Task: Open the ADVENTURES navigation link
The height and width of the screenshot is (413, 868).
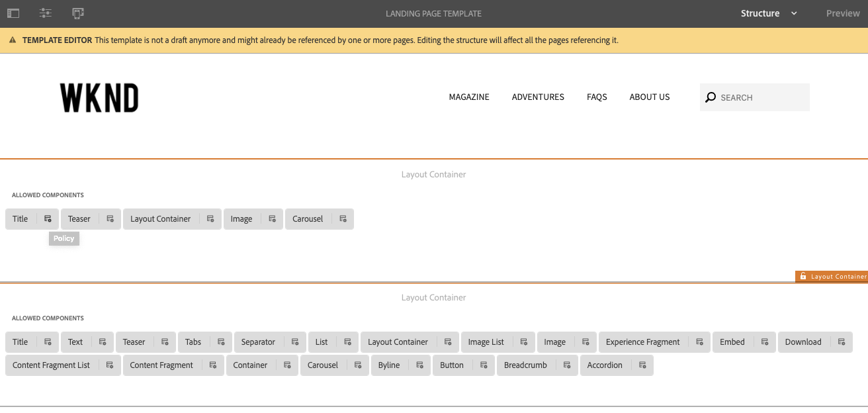Action: click(x=538, y=97)
